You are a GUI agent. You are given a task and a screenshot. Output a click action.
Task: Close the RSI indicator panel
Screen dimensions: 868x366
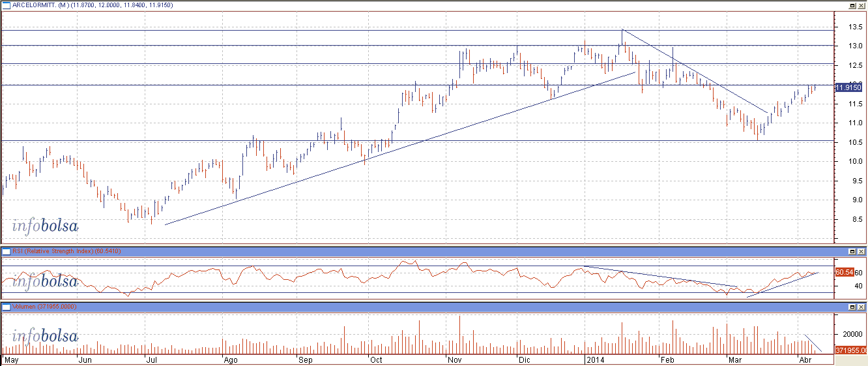tap(861, 251)
